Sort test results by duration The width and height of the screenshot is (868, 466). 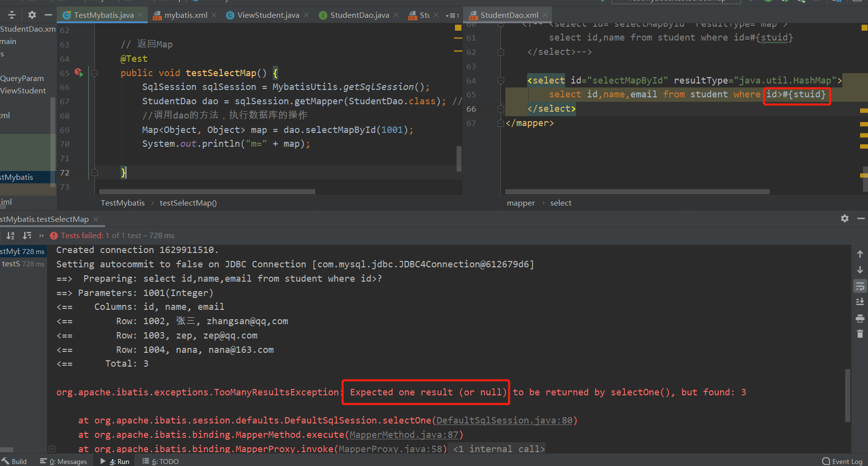point(27,236)
